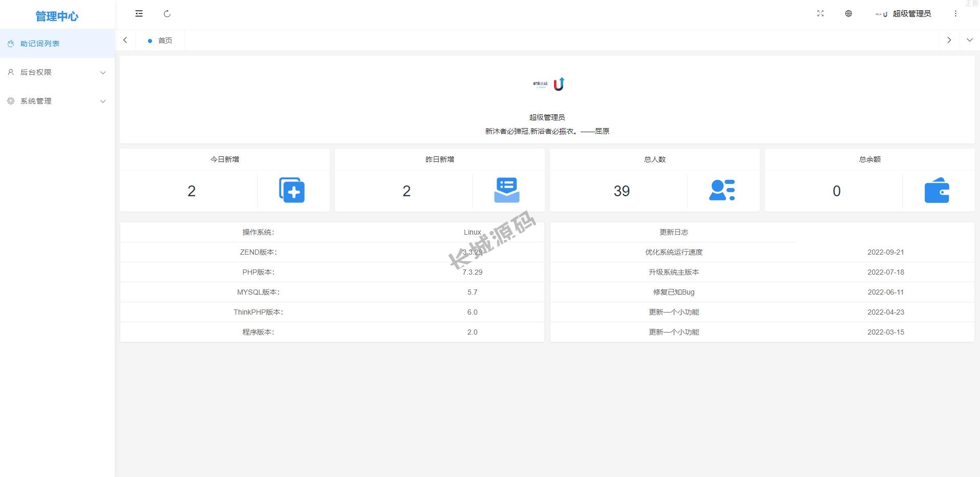Click the 今日新增 card header
The width and height of the screenshot is (980, 477).
click(225, 159)
